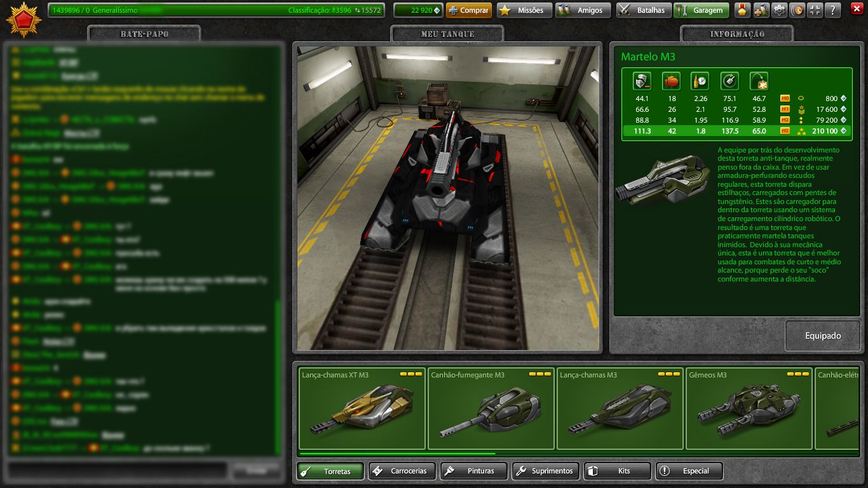Click the 3D tank preview
The width and height of the screenshot is (868, 488).
pos(448,198)
